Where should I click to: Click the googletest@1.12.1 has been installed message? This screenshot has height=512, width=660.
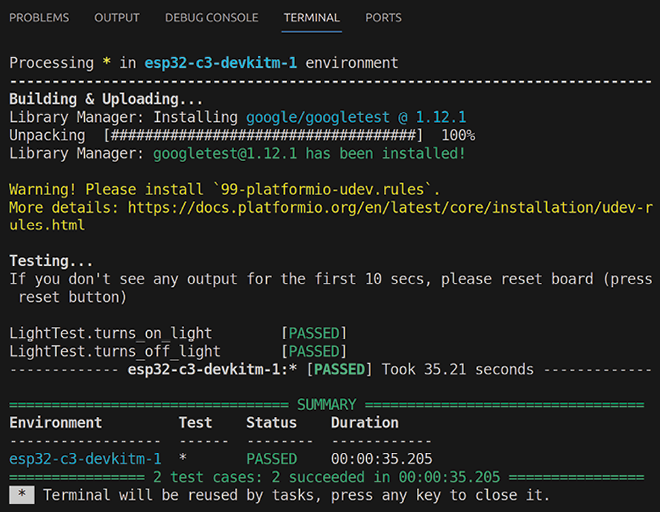[309, 153]
